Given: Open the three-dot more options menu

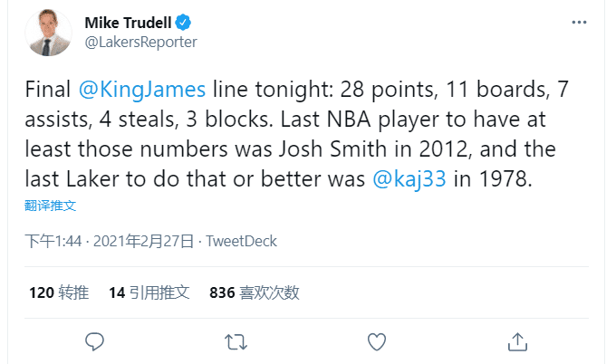Looking at the screenshot, I should point(577,22).
